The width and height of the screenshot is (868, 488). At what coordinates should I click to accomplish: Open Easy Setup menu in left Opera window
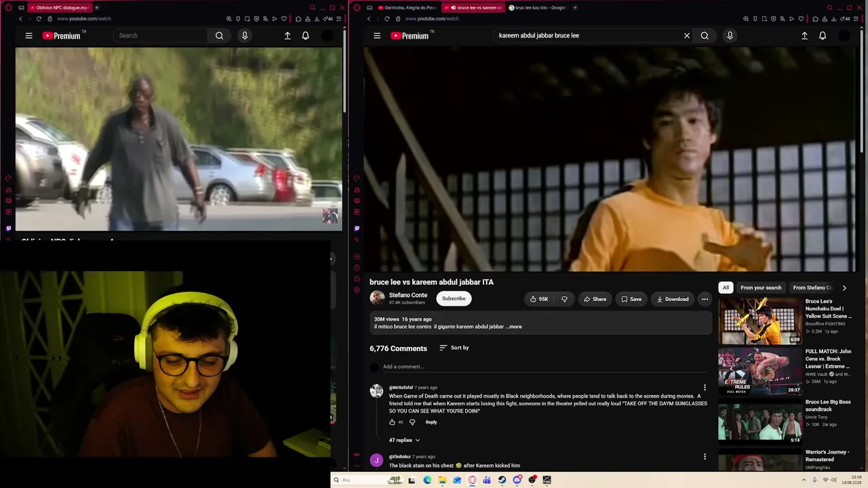[x=339, y=19]
